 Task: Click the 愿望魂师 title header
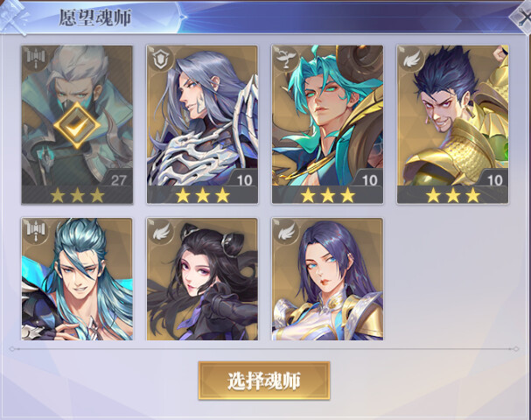tap(95, 17)
